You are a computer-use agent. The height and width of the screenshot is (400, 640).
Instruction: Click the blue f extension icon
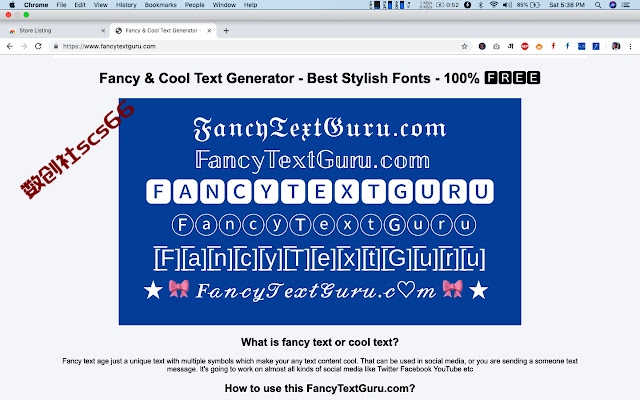567,46
